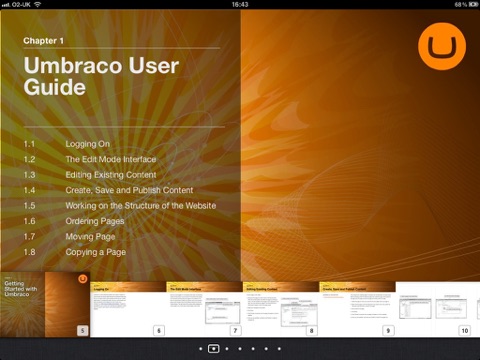This screenshot has width=480, height=360.
Task: Open the page 9 thumbnail
Action: click(357, 309)
